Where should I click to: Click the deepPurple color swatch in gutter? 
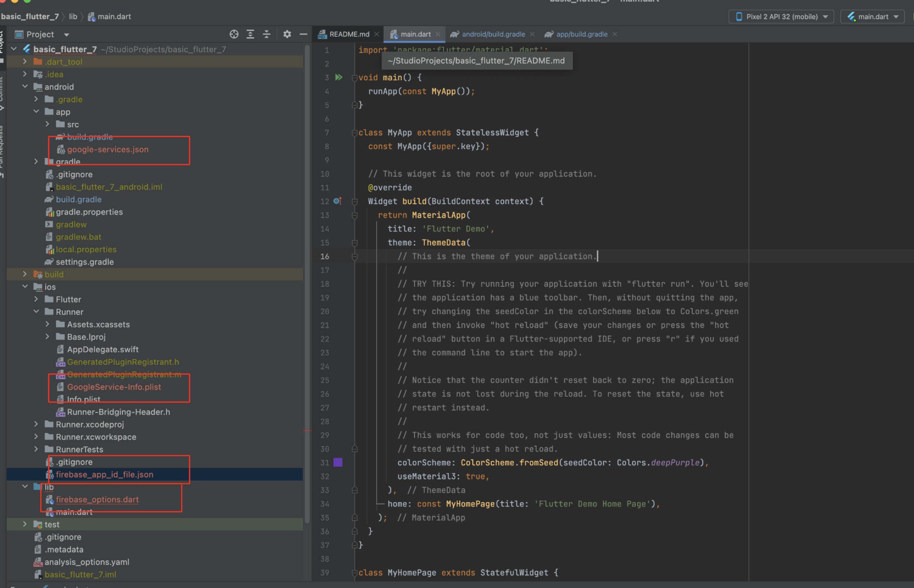pyautogui.click(x=338, y=462)
